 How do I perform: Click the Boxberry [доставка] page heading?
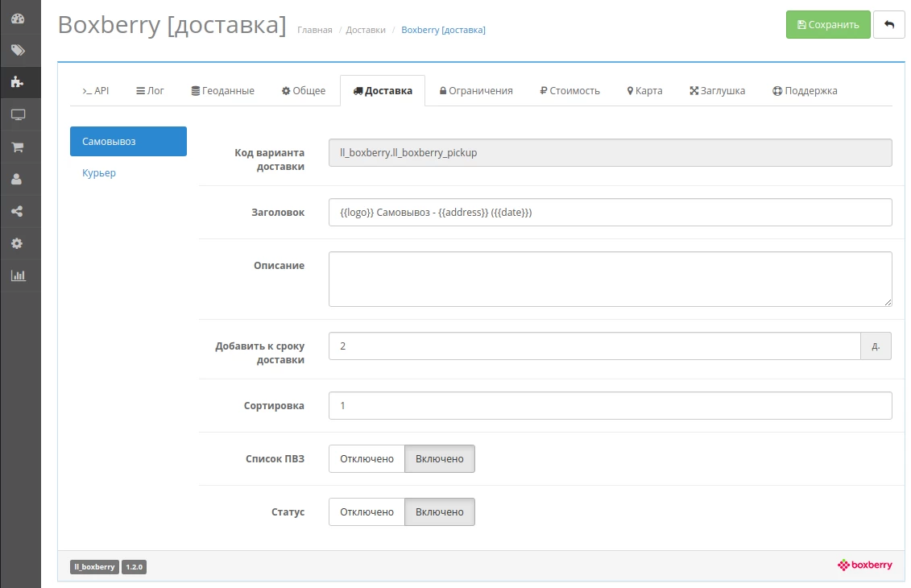172,25
